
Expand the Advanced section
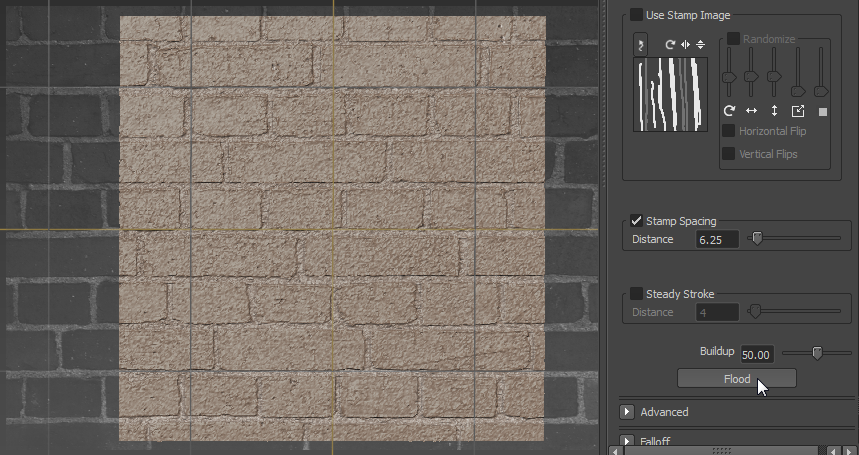click(x=628, y=412)
